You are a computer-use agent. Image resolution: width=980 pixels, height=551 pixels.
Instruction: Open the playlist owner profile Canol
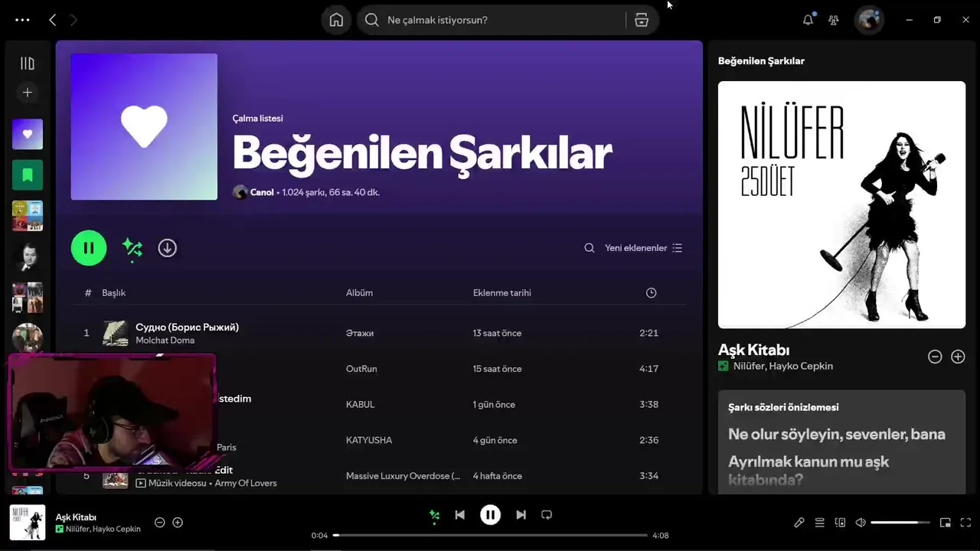(x=262, y=192)
